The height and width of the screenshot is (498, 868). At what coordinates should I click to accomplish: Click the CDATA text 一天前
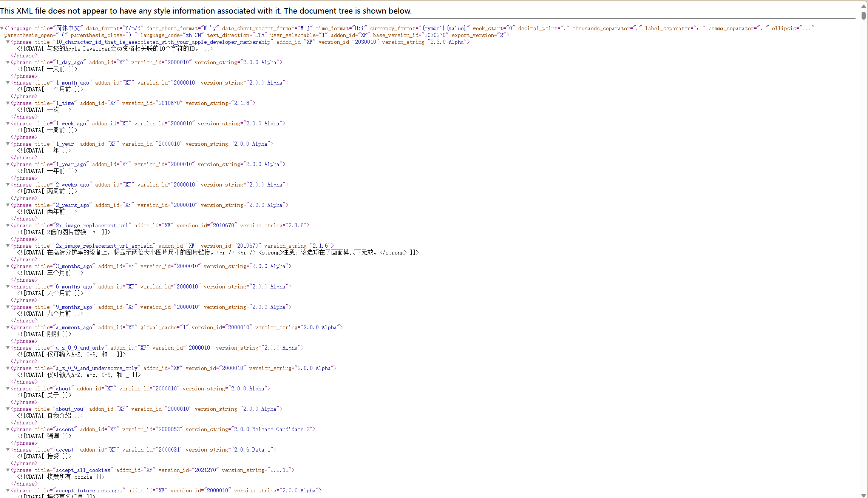pos(56,69)
